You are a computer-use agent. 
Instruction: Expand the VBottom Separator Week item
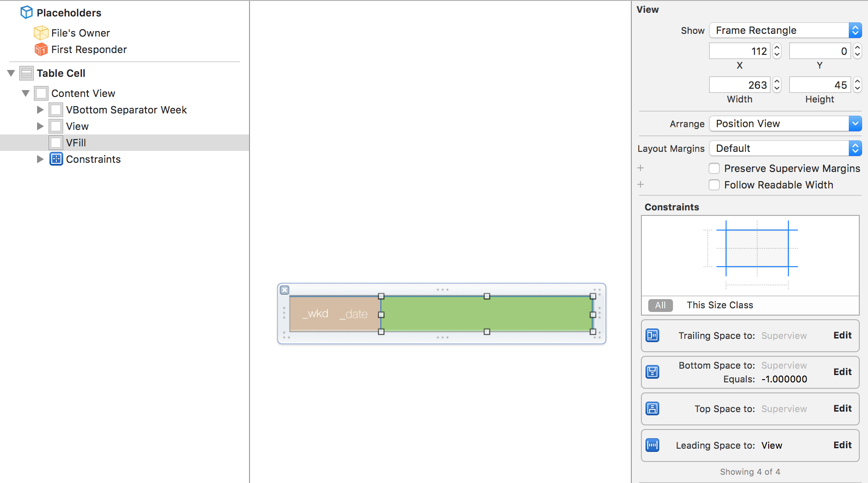point(40,110)
